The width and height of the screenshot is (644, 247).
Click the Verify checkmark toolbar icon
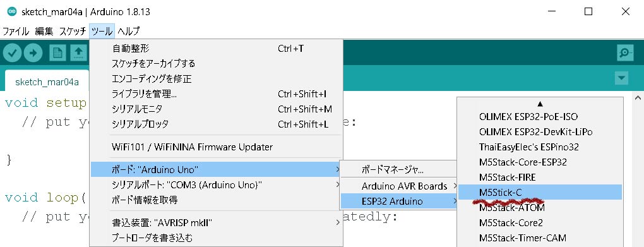point(12,53)
